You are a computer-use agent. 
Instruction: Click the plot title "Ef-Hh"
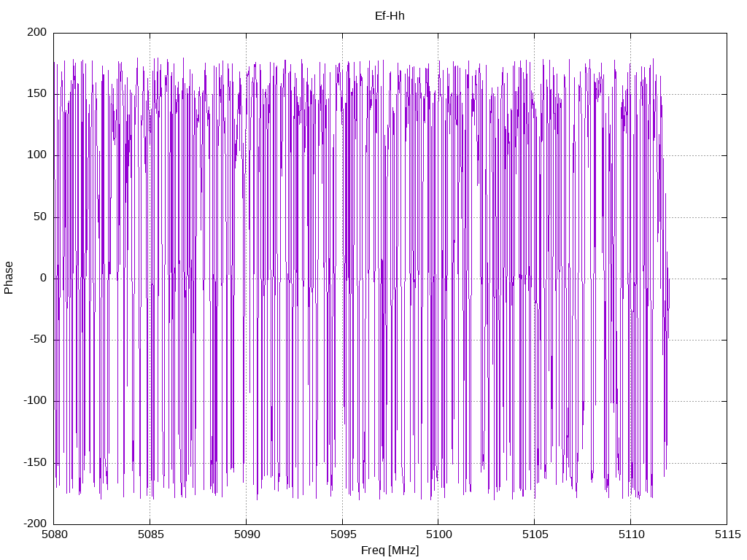pos(390,16)
